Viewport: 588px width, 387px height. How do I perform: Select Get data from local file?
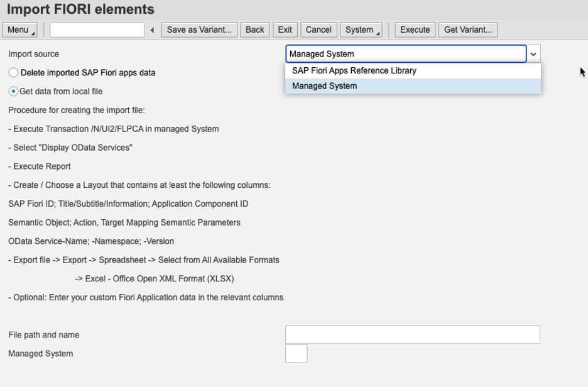pyautogui.click(x=13, y=92)
